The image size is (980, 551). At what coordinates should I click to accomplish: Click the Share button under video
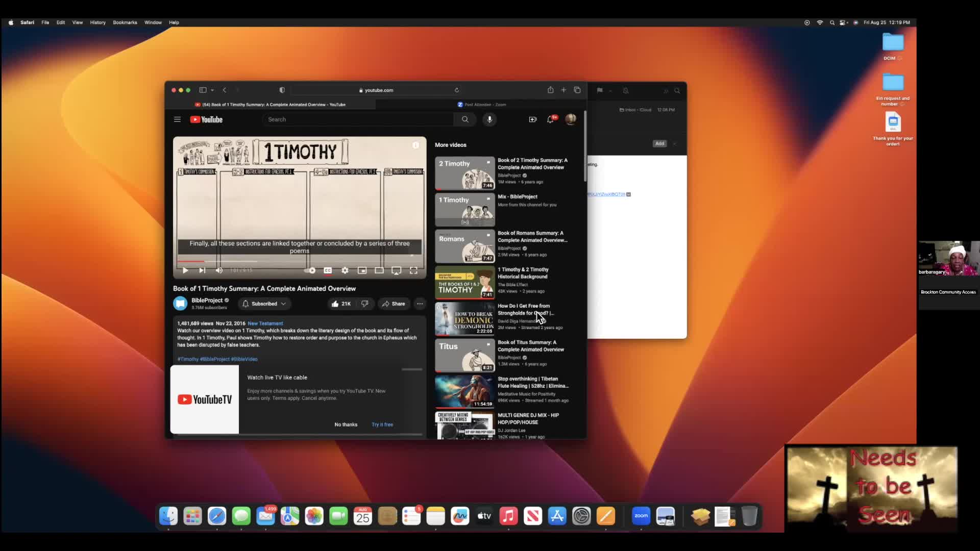tap(394, 304)
